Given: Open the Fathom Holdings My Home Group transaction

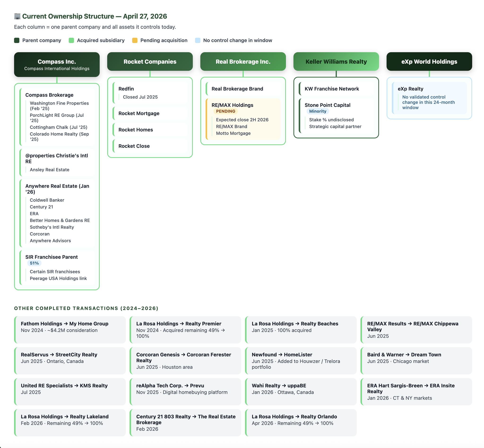Looking at the screenshot, I should pyautogui.click(x=70, y=330).
